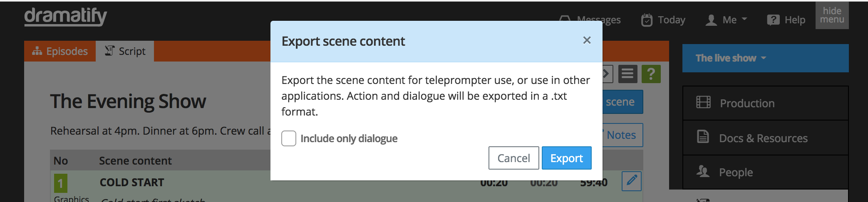Click the green question mark icon
This screenshot has width=868, height=202.
[651, 74]
